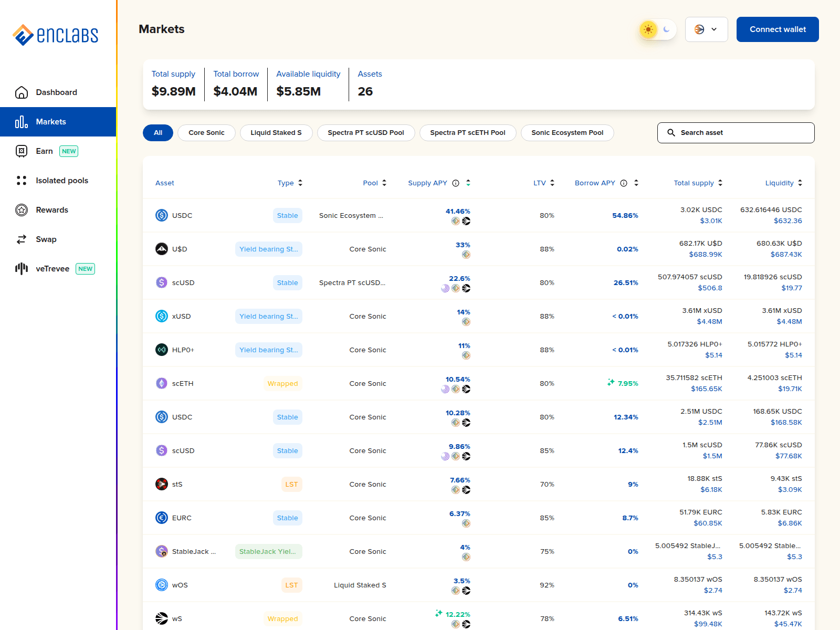Go to Isolated pools page
This screenshot has height=630, width=840.
[58, 181]
